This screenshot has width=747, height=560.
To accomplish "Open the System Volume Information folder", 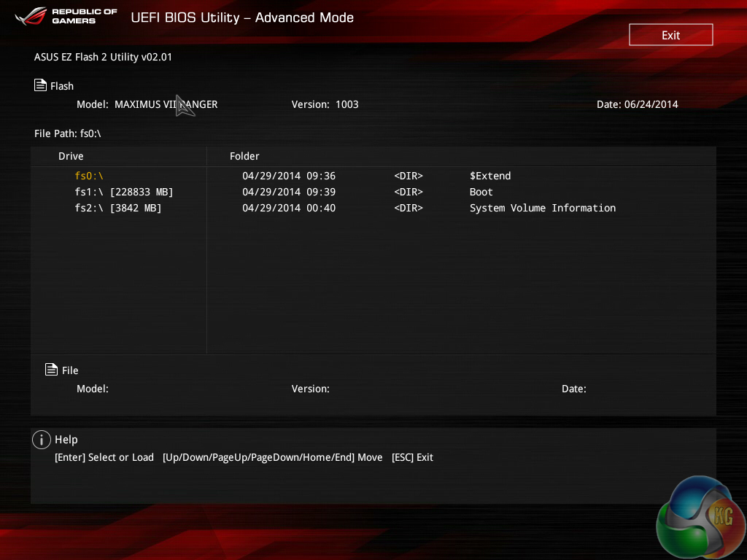I will [x=543, y=208].
